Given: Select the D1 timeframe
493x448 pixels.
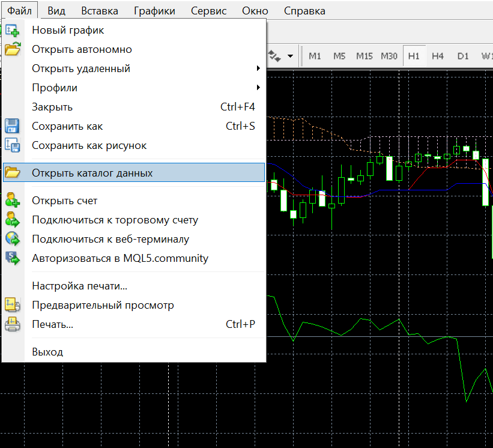Looking at the screenshot, I should [x=462, y=56].
